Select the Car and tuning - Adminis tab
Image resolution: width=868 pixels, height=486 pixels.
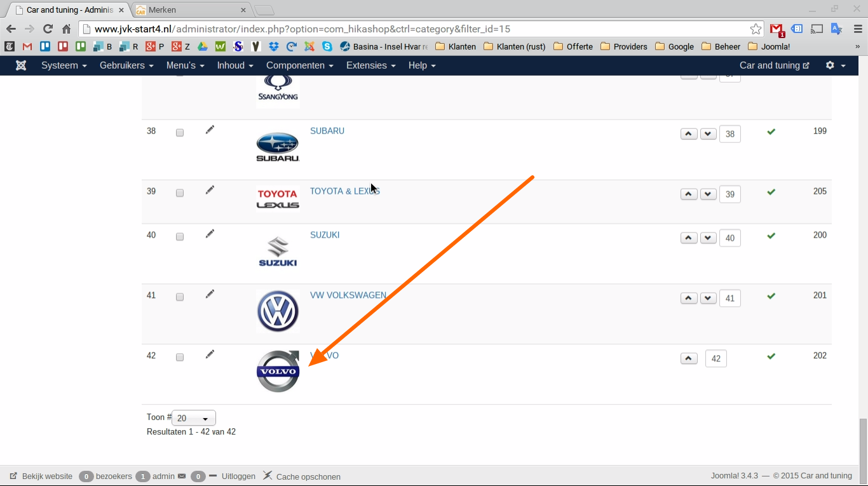pyautogui.click(x=69, y=10)
